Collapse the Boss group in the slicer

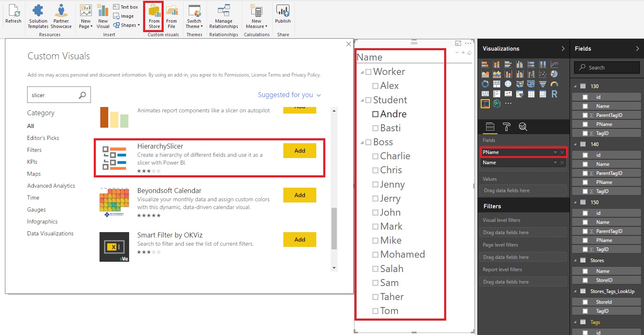point(362,143)
